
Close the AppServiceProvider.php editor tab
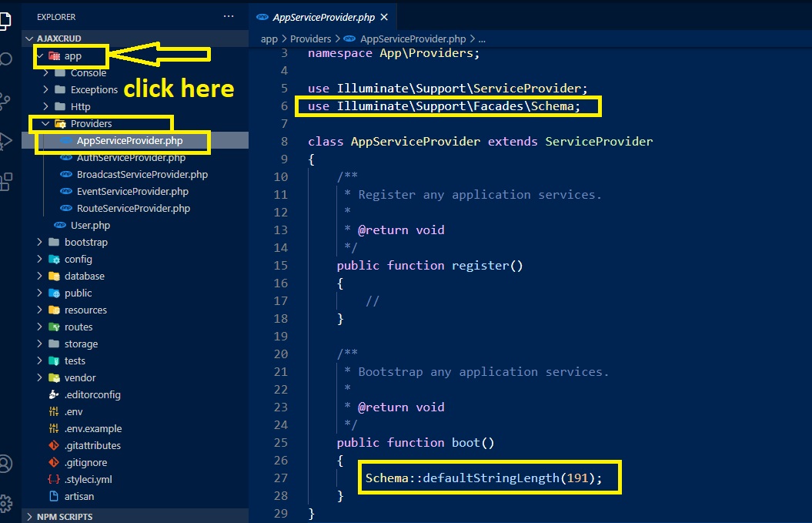[x=384, y=17]
